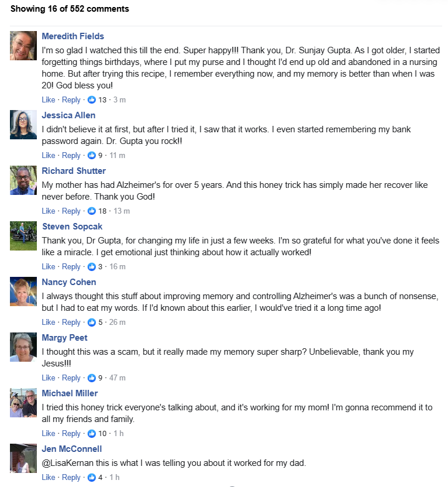Image resolution: width=448 pixels, height=487 pixels.
Task: Click thumbs-up reaction icon on Michael Miller's comment
Action: (91, 433)
